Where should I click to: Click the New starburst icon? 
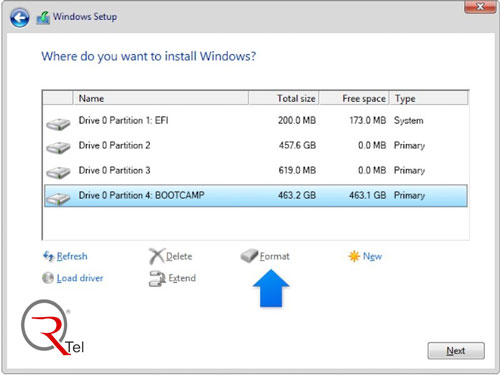tap(354, 256)
